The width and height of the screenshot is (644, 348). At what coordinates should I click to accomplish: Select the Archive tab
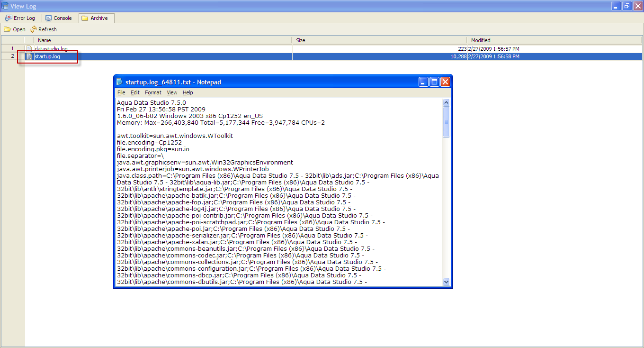coord(96,18)
